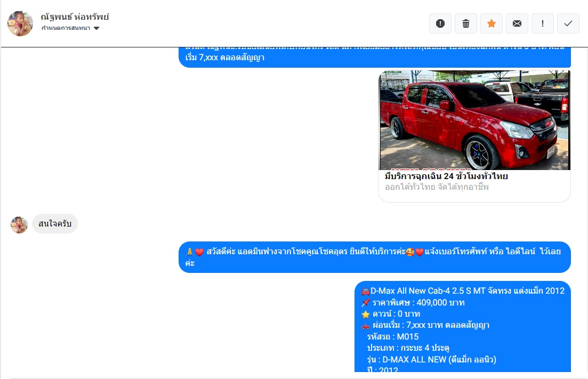Select line ผ่อนเริ่ม : 7,xxx บาท ตลอดสัญญา
Viewport: 588px width, 379px height.
[x=425, y=325]
